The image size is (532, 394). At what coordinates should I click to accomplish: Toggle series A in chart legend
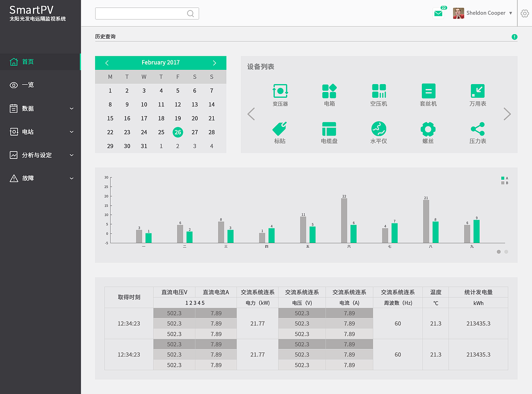505,178
